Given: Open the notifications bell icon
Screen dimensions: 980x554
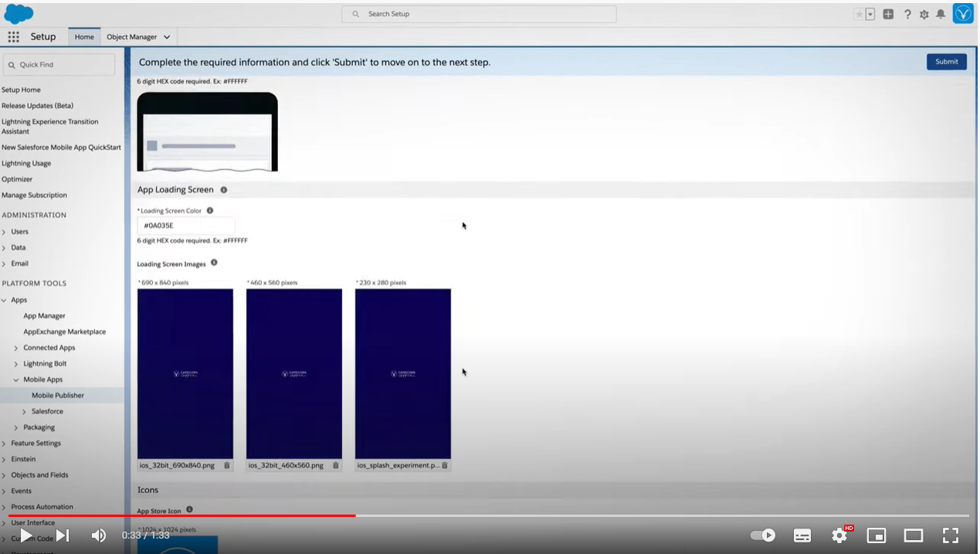Looking at the screenshot, I should pyautogui.click(x=941, y=14).
